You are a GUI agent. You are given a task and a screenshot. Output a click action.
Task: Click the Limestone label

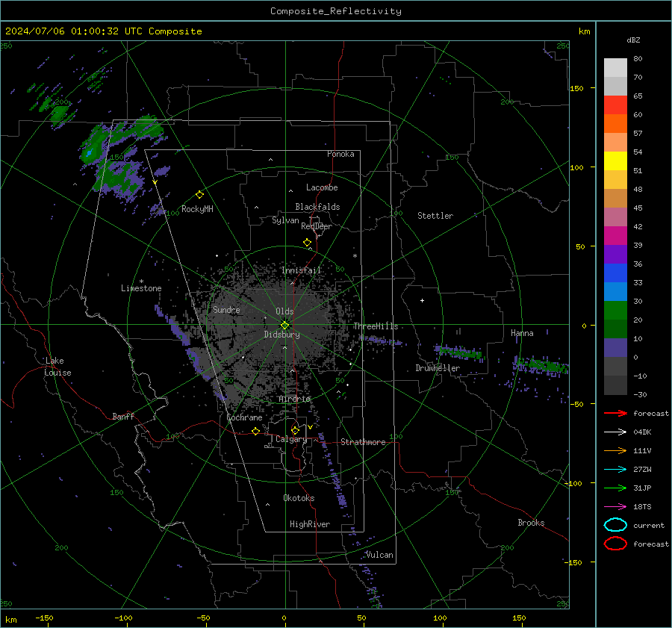coord(141,288)
